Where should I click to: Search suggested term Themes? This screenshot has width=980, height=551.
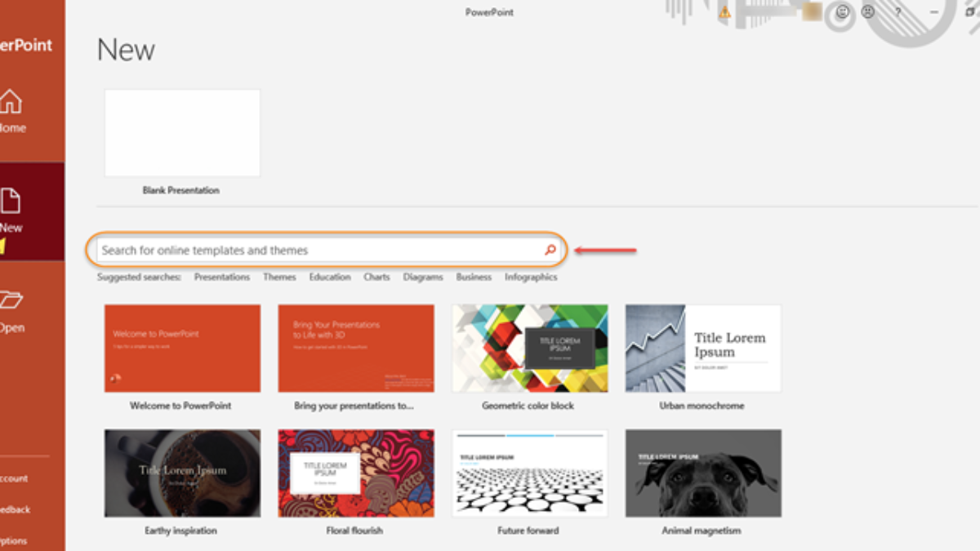[x=279, y=277]
